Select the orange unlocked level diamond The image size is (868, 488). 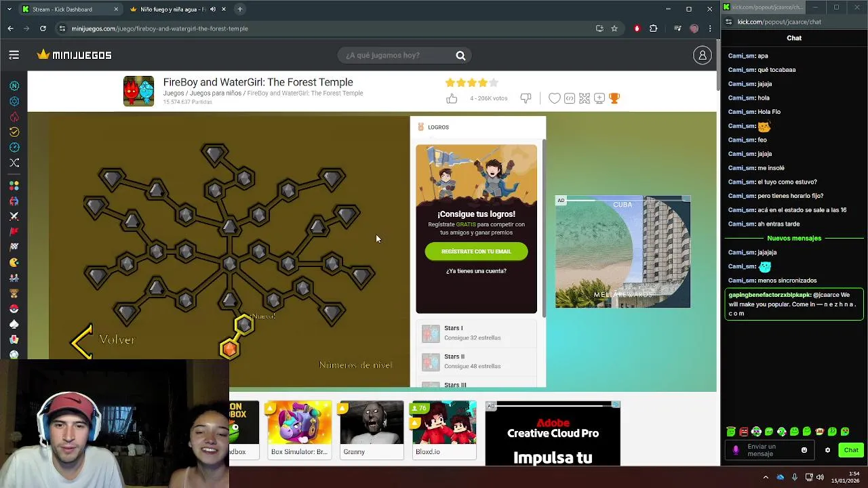(x=229, y=350)
